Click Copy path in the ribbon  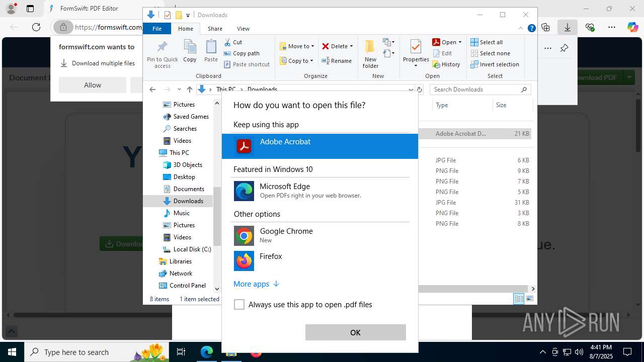242,53
